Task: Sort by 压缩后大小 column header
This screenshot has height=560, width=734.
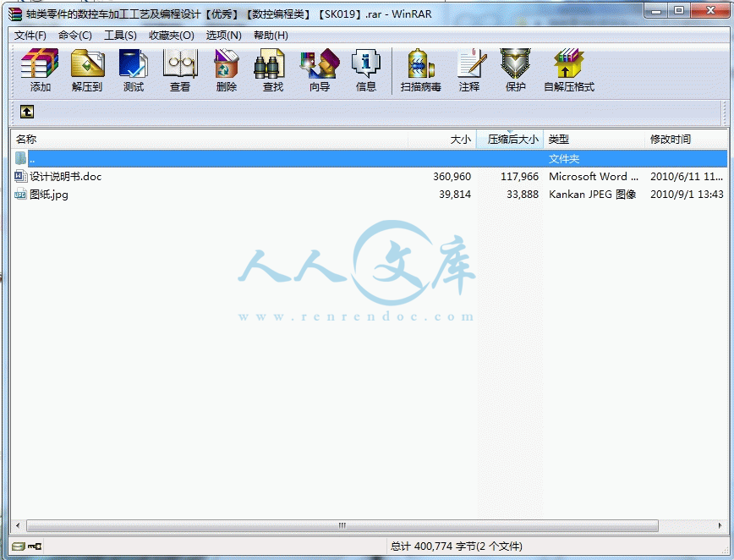Action: point(510,139)
